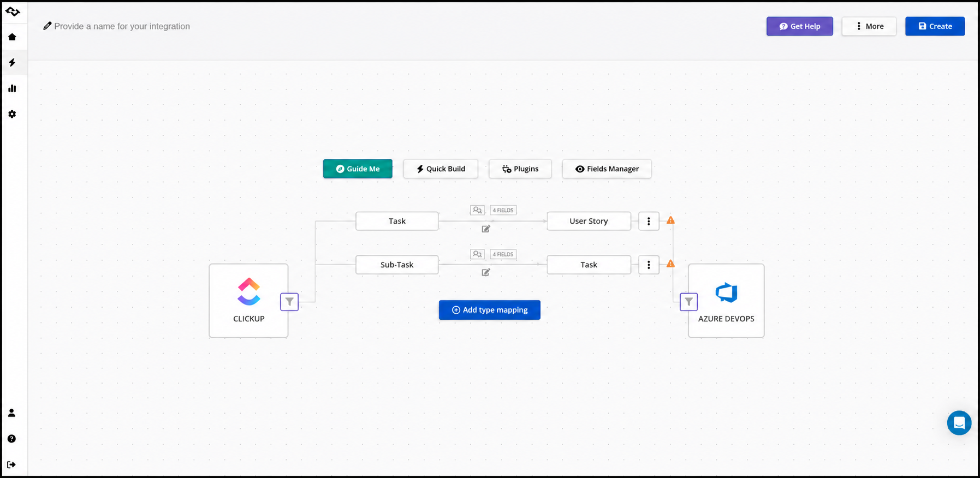Open the question mark help icon

point(11,439)
